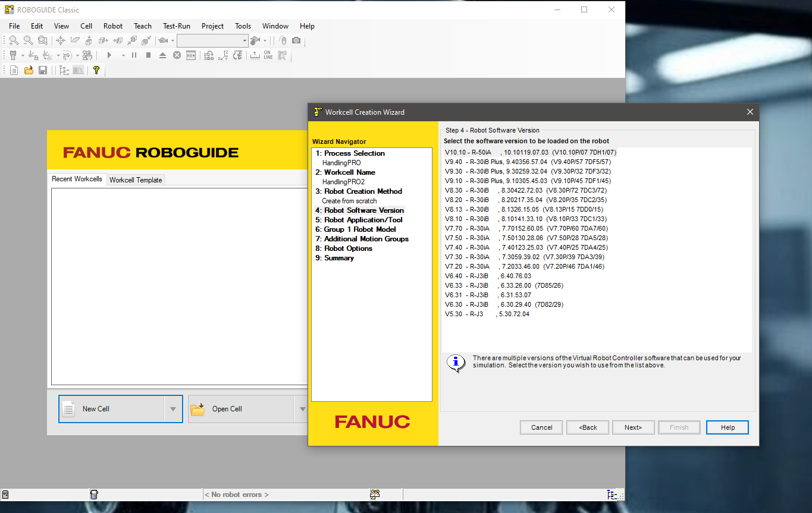Image resolution: width=812 pixels, height=513 pixels.
Task: Click the save floppy disk icon
Action: click(43, 70)
